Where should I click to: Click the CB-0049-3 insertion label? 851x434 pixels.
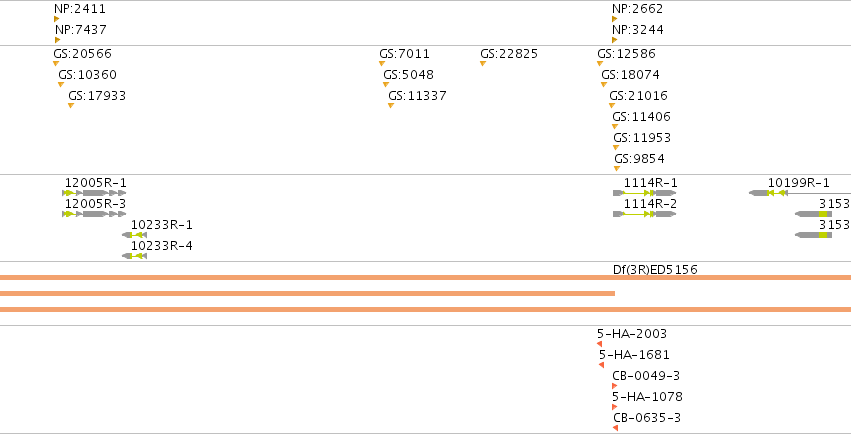coord(646,375)
